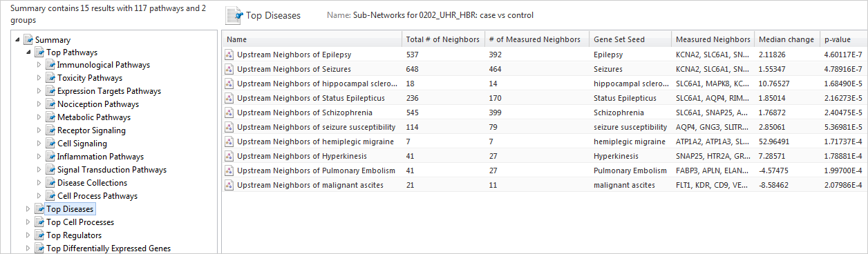Select the Top Diseases tree item

coord(70,209)
